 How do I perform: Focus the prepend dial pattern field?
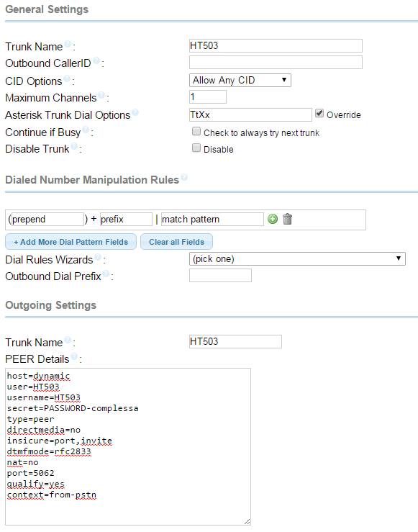pos(47,219)
